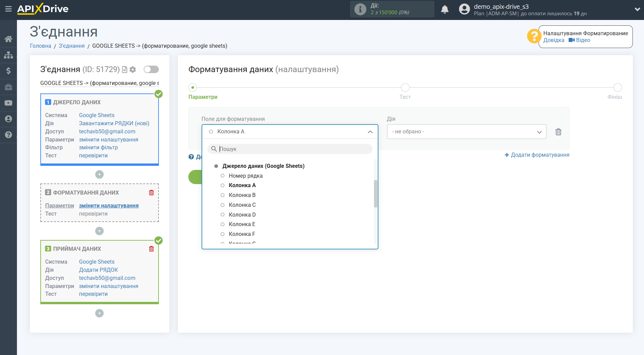Click the account avatar icon
644x355 pixels.
464,9
